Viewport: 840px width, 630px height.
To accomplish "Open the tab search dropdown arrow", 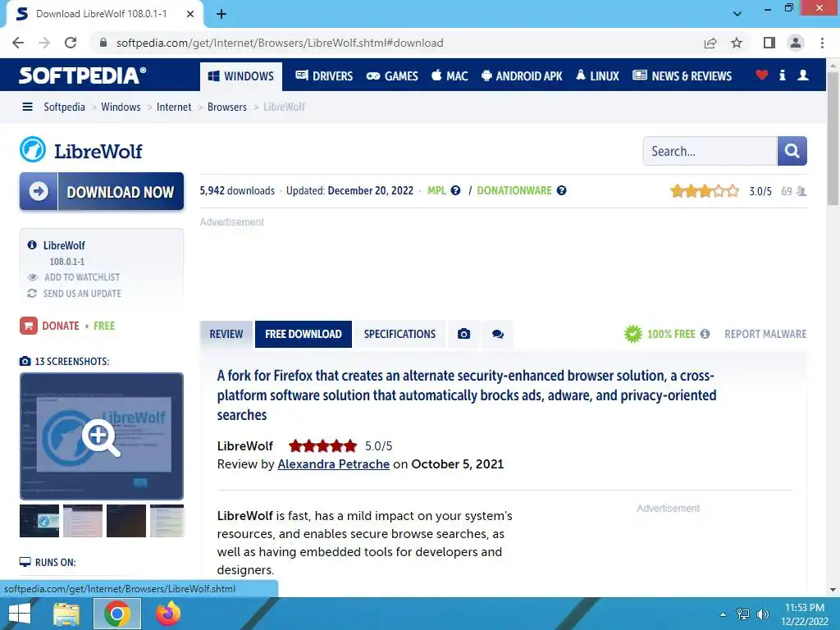I will 737,14.
